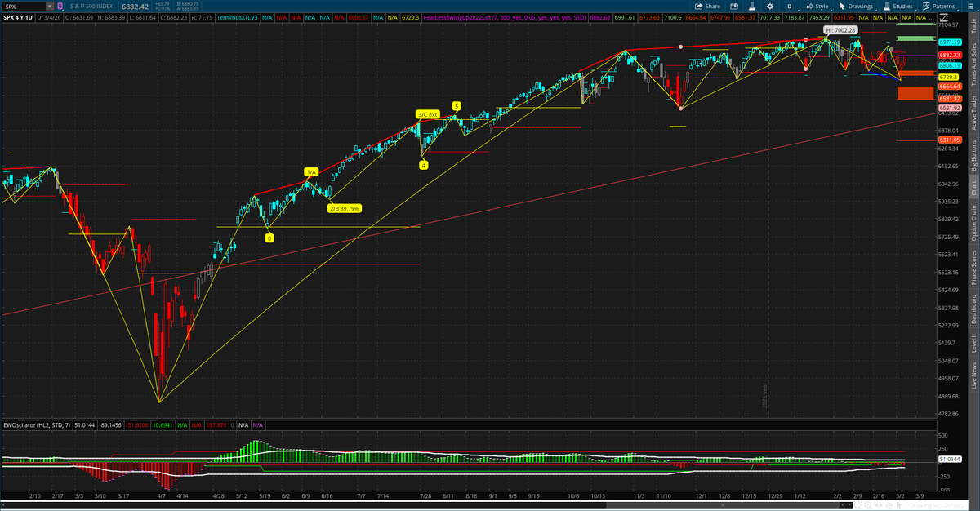Switch to the Trade side tab
This screenshot has width=980, height=511.
973,25
